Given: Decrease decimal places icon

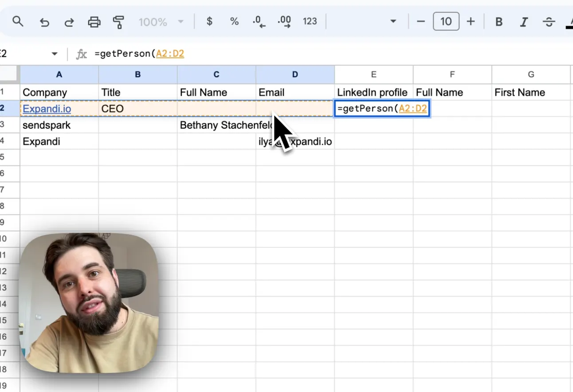Looking at the screenshot, I should pos(259,22).
